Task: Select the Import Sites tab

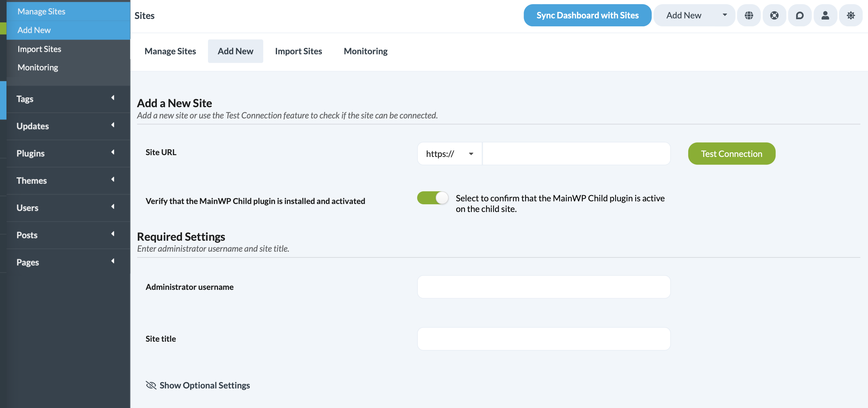Action: [299, 50]
